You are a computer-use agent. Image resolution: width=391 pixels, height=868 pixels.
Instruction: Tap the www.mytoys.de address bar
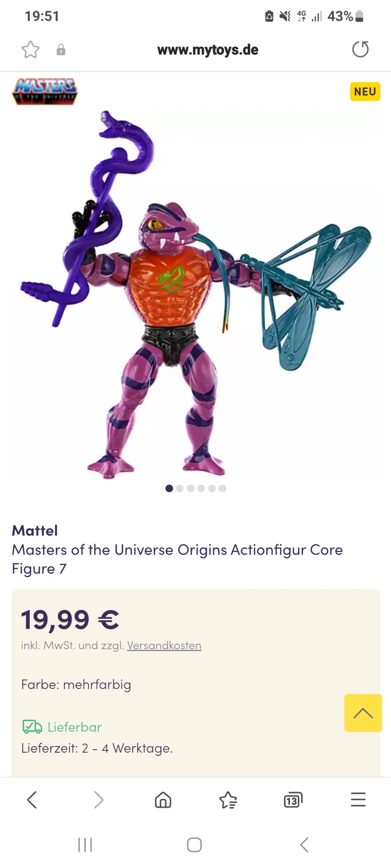pyautogui.click(x=208, y=50)
